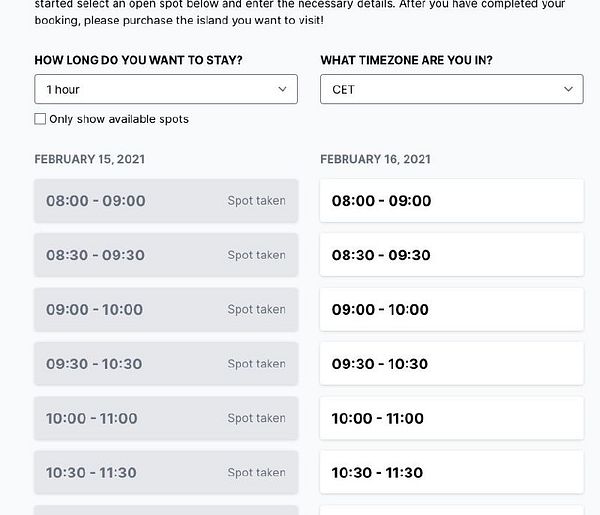Click taken February 15 slot 08:30 - 09:30
The image size is (600, 515).
(165, 255)
